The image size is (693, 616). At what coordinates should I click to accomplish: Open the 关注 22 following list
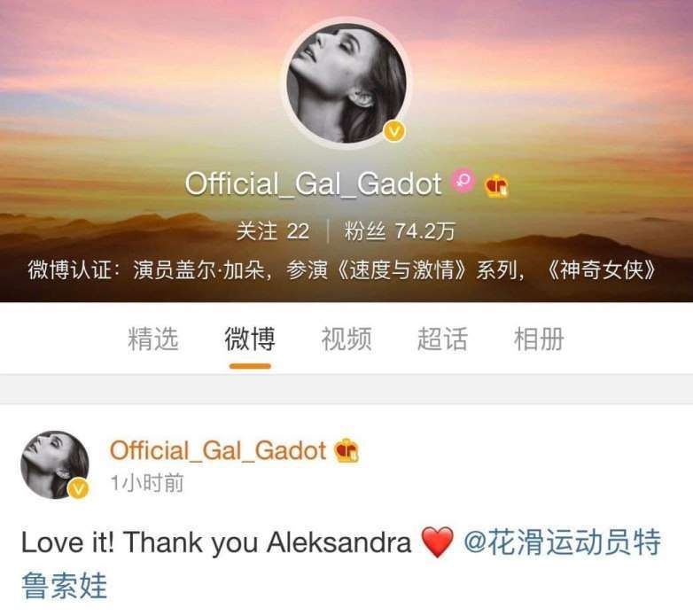(x=273, y=230)
